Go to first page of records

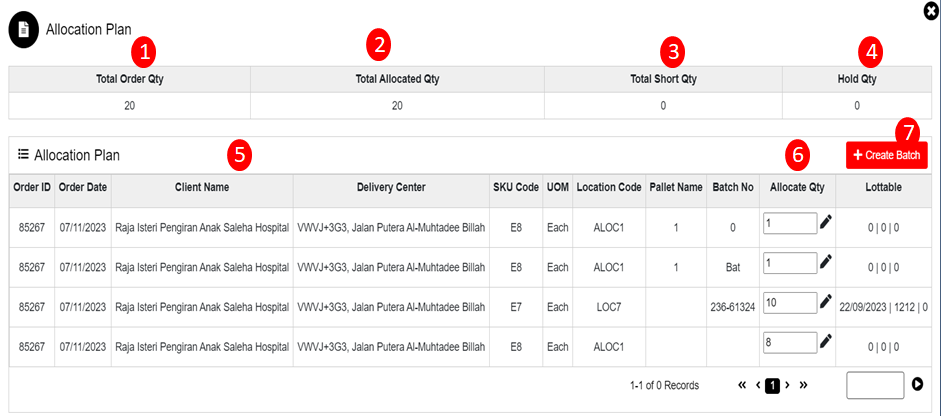742,385
